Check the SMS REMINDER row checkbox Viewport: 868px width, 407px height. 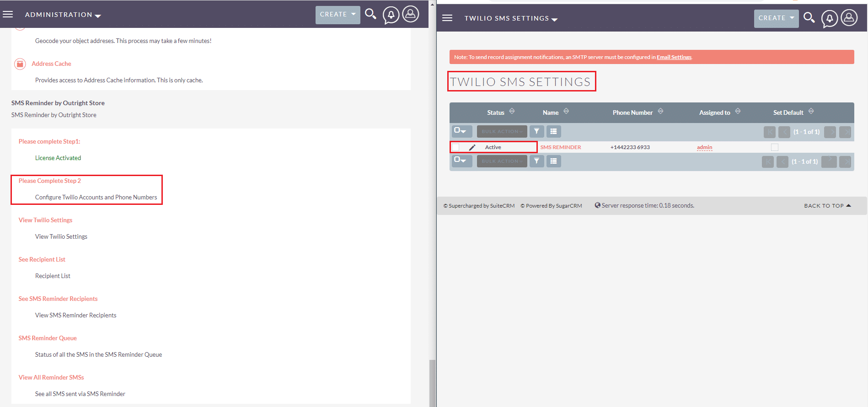pos(455,147)
